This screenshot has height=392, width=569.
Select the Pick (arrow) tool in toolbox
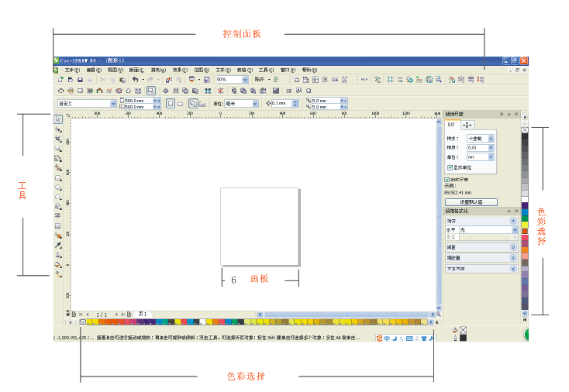(x=58, y=119)
